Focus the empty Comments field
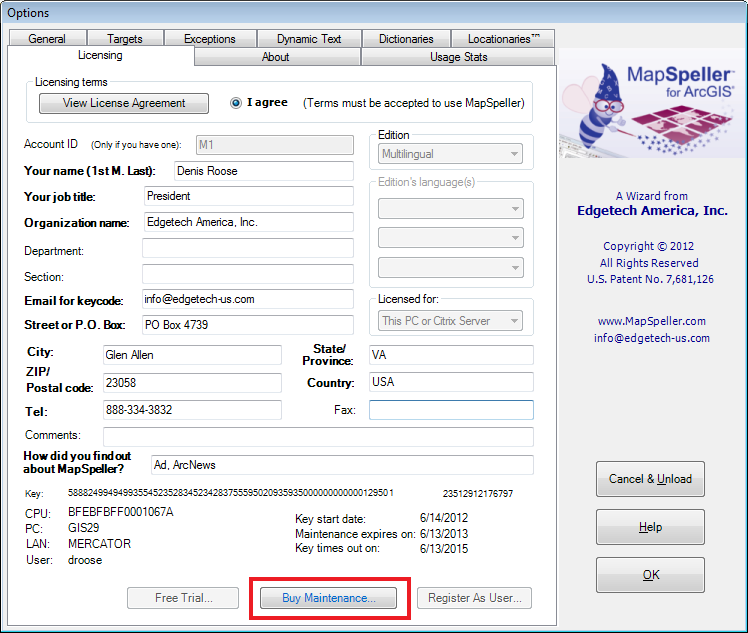The image size is (748, 633). (319, 437)
